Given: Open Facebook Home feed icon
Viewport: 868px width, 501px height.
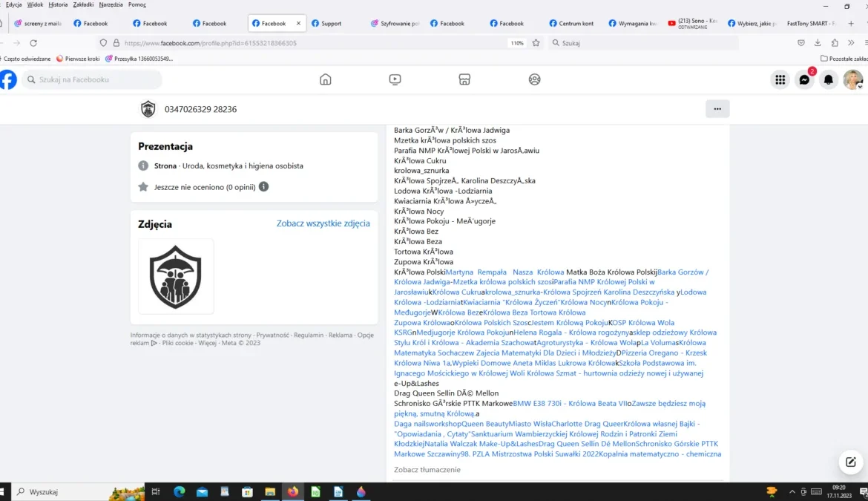Looking at the screenshot, I should pos(325,79).
